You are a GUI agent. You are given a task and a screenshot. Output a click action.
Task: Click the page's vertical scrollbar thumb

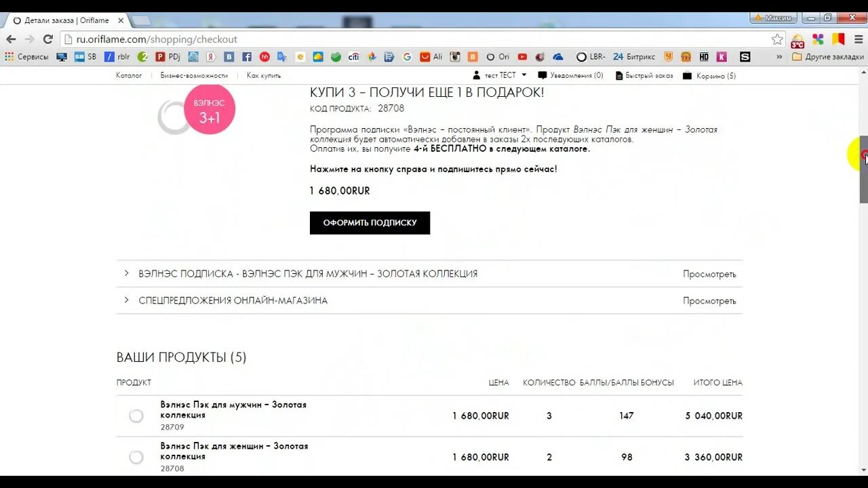coord(864,169)
